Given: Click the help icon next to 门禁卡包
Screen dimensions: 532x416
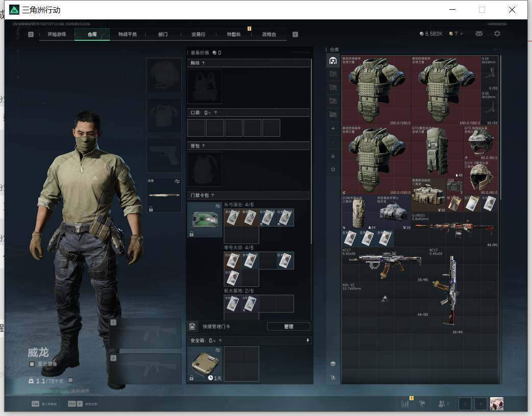Looking at the screenshot, I should (x=213, y=195).
